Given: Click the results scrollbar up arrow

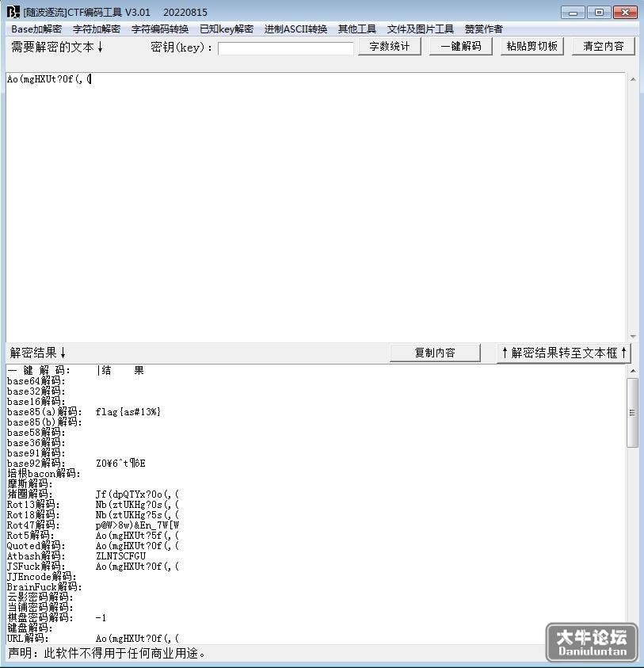Looking at the screenshot, I should click(632, 371).
